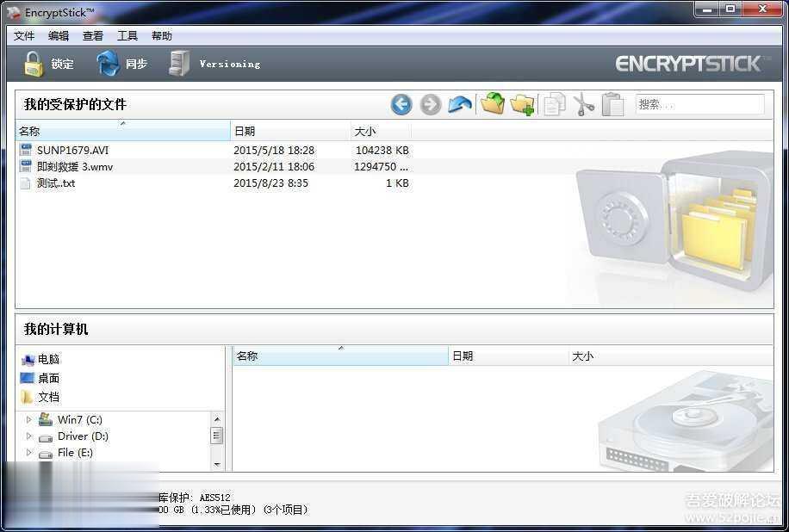Open the 查看 menu
Viewport: 789px width, 532px height.
click(x=93, y=35)
